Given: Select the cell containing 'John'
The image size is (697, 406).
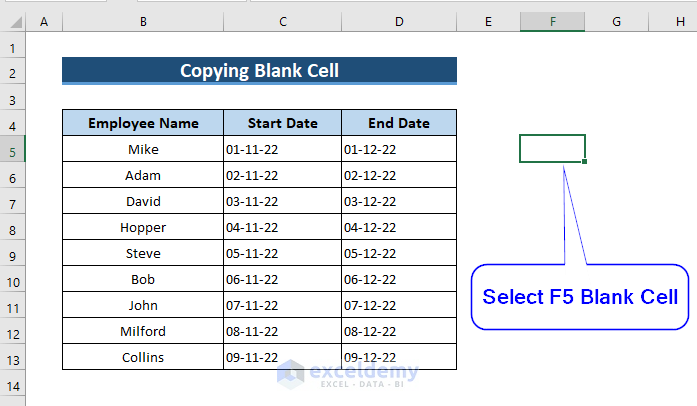Looking at the screenshot, I should coord(143,305).
